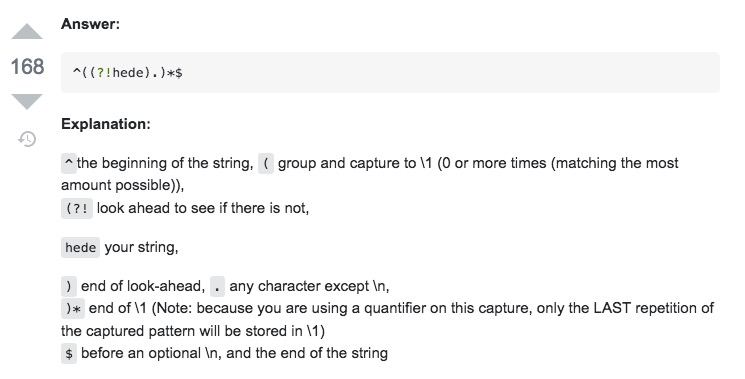Click the inline )* code snippet
The width and height of the screenshot is (745, 379).
(x=73, y=309)
